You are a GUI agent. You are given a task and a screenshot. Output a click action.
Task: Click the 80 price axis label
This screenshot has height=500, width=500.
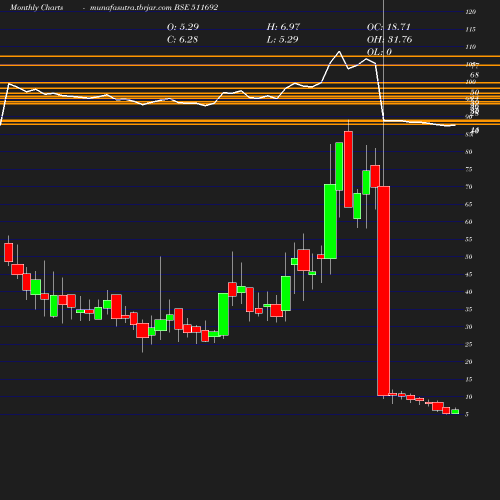tap(469, 152)
